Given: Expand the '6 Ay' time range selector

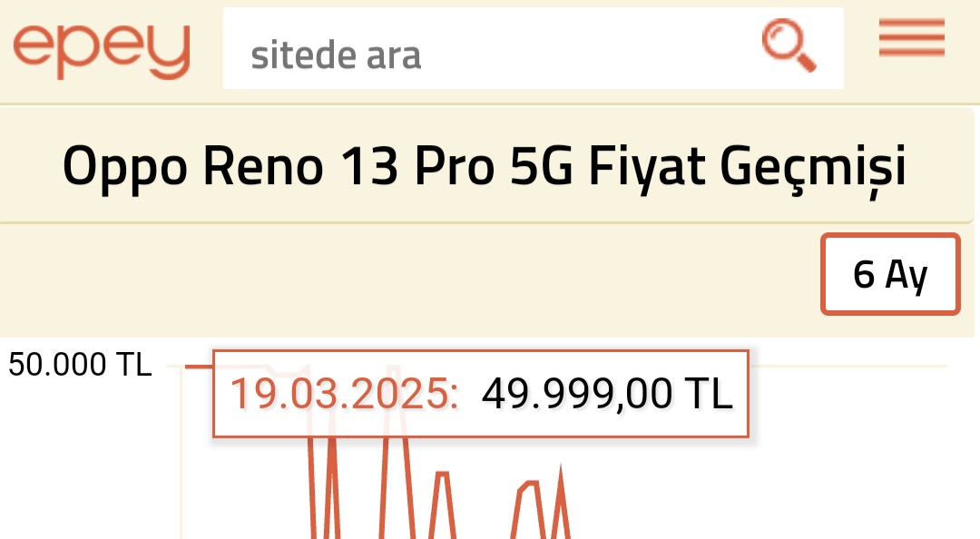Looking at the screenshot, I should click(890, 274).
